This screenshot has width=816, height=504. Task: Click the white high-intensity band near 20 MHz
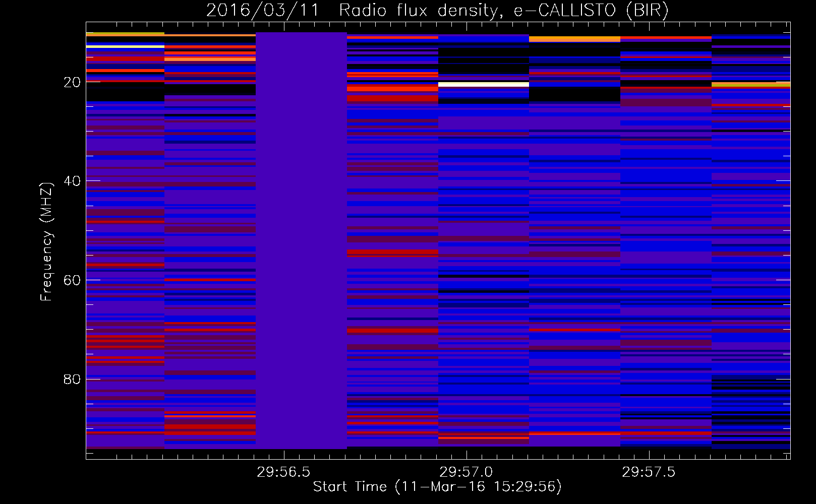(x=484, y=85)
